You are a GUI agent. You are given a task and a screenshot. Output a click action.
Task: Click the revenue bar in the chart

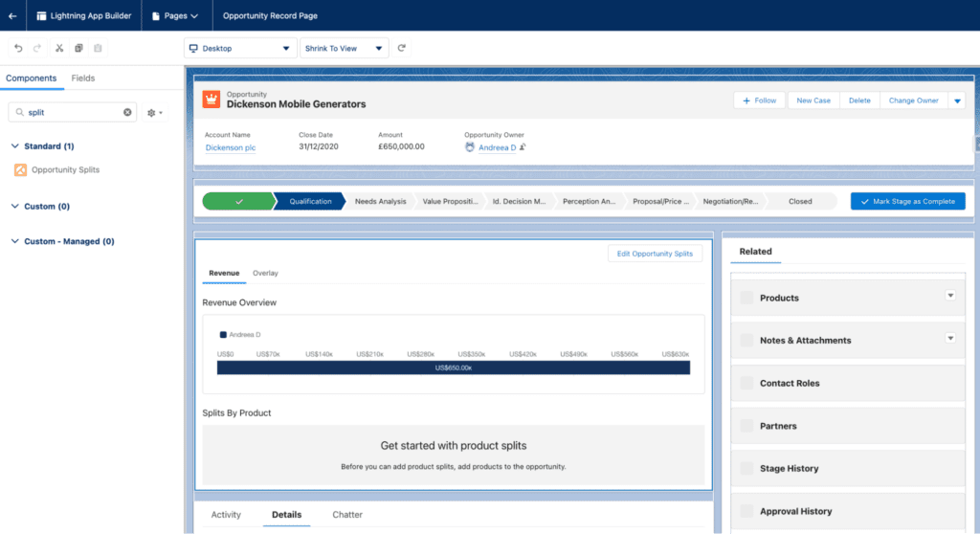(x=453, y=367)
